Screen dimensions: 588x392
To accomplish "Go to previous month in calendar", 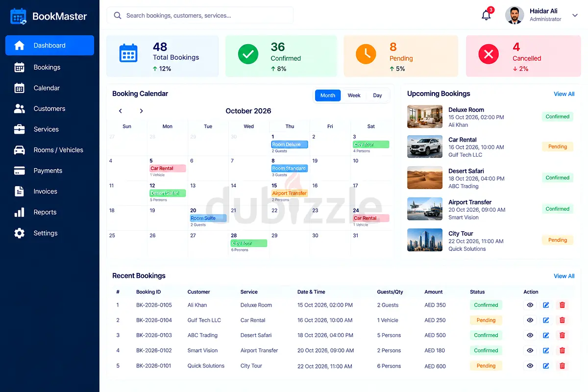I will [121, 111].
